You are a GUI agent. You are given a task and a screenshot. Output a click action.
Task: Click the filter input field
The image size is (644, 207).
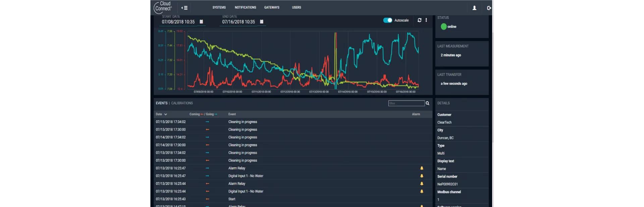[x=407, y=103]
